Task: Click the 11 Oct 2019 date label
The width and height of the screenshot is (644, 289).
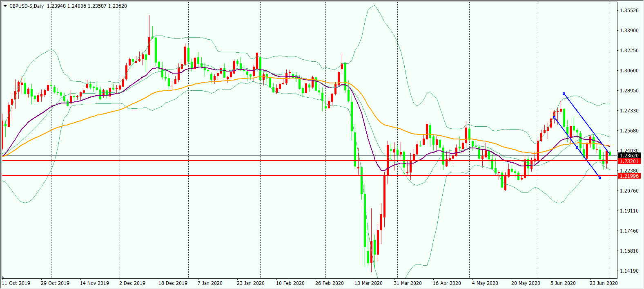Action: [16, 283]
